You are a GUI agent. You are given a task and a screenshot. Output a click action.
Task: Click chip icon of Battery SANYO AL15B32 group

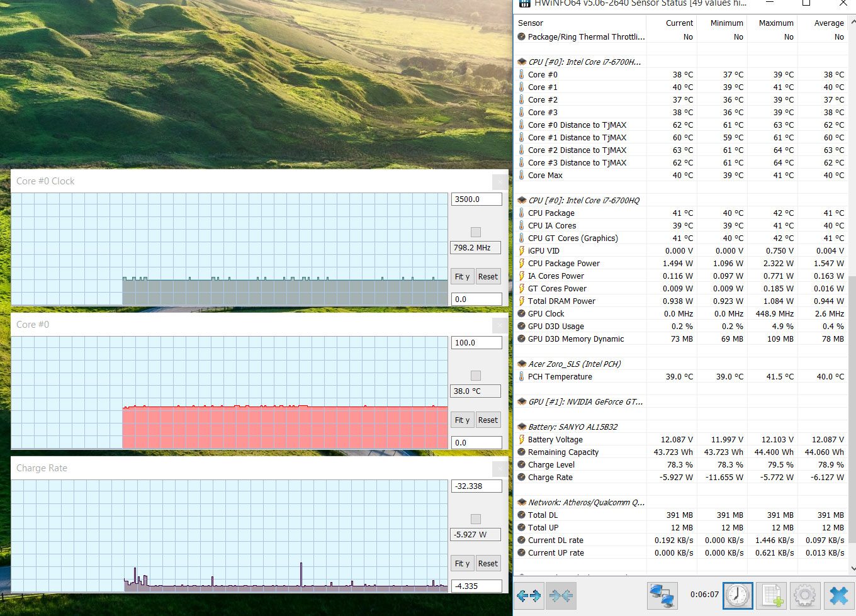(x=522, y=427)
